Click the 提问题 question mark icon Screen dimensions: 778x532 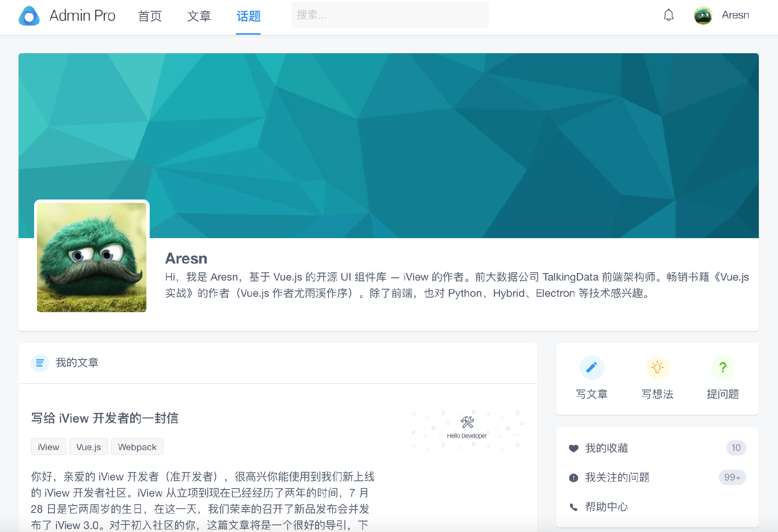click(x=723, y=367)
